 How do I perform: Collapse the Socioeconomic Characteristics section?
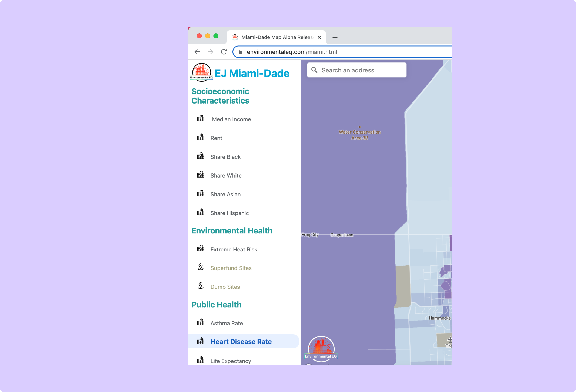[220, 96]
